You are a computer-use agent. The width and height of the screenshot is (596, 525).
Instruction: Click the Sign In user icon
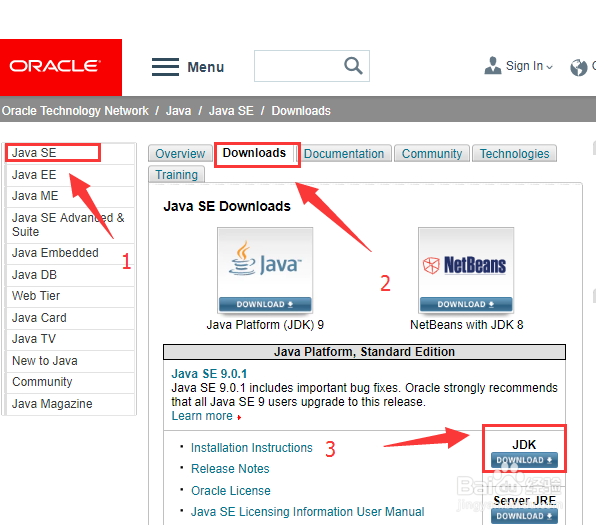pyautogui.click(x=493, y=66)
